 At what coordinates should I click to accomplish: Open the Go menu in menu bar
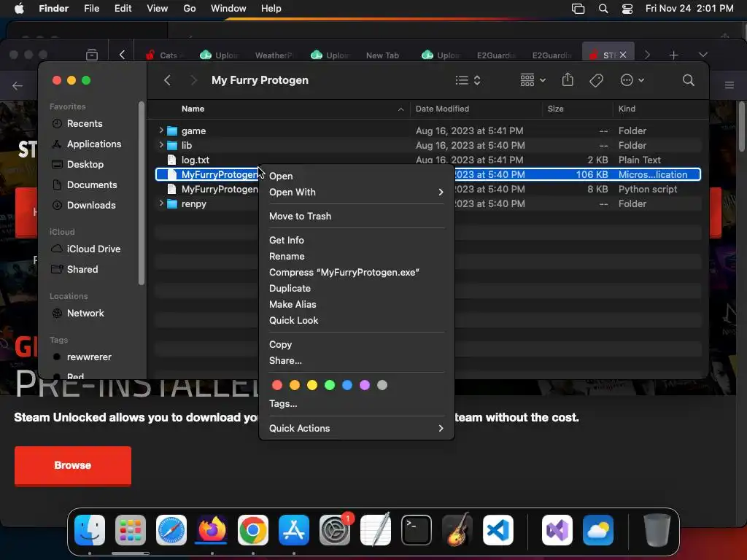[189, 8]
